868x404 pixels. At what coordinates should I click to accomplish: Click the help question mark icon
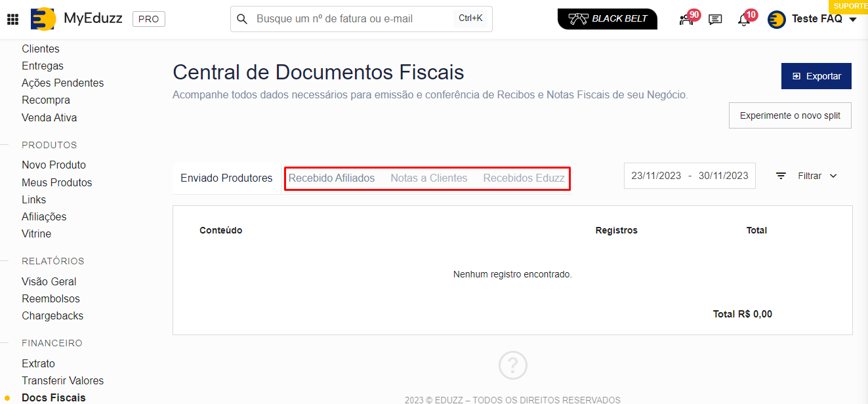click(512, 365)
